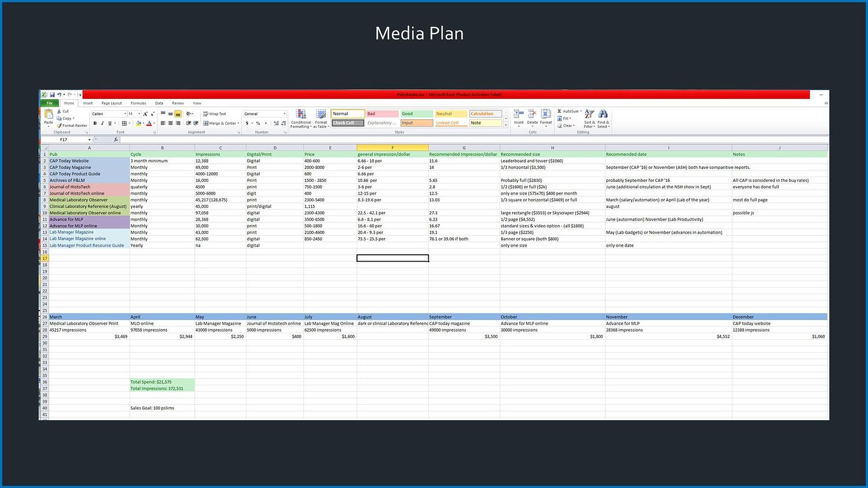The height and width of the screenshot is (488, 868).
Task: Switch to the Formulas tab
Action: pos(138,103)
